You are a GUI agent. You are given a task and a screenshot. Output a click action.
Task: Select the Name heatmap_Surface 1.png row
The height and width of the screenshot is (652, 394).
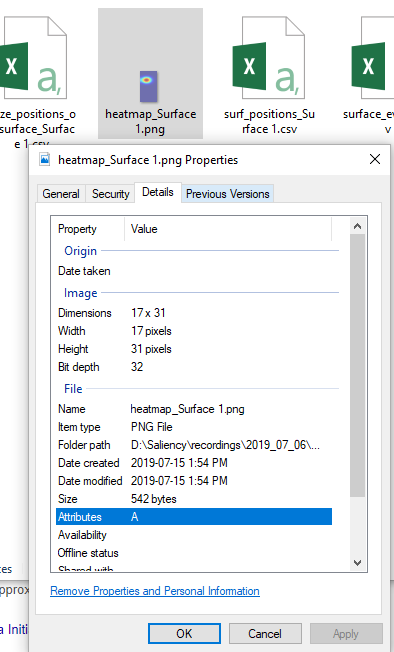click(x=194, y=409)
